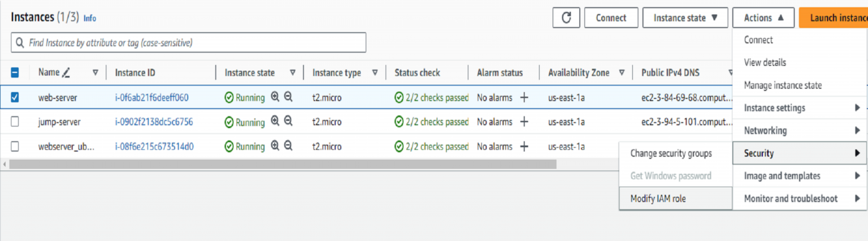Uncheck the web-server instance checkbox
This screenshot has width=868, height=241.
15,97
